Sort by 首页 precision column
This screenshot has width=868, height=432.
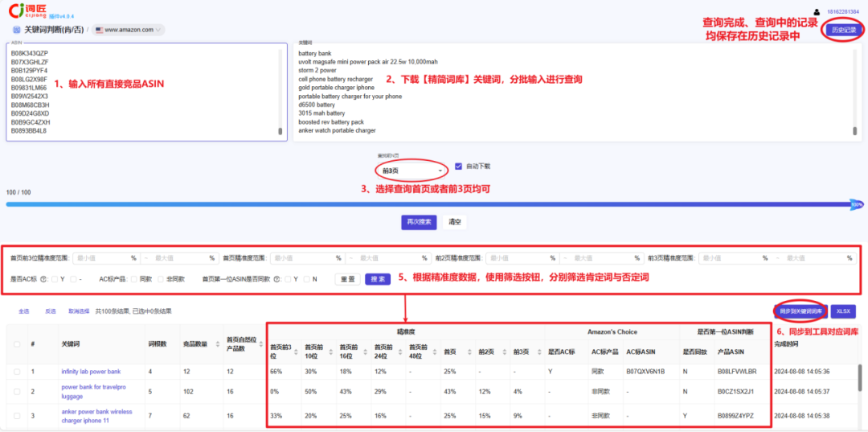click(469, 352)
